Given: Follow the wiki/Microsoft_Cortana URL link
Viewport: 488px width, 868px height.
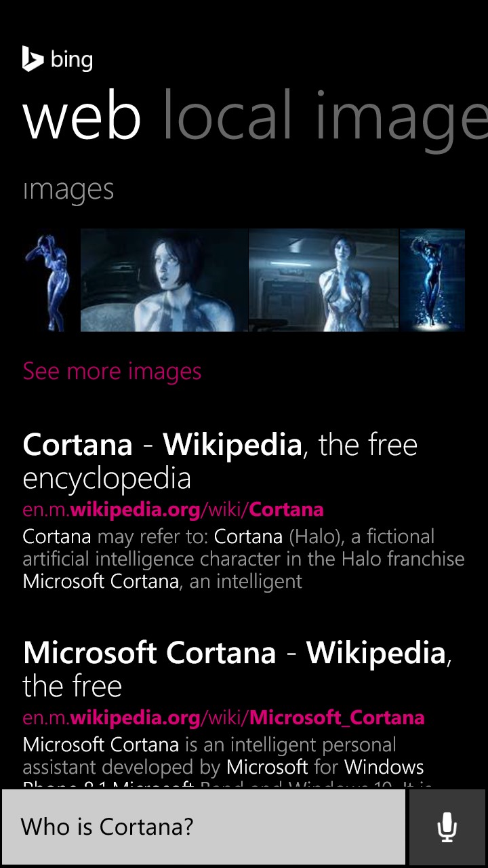Looking at the screenshot, I should pyautogui.click(x=224, y=717).
